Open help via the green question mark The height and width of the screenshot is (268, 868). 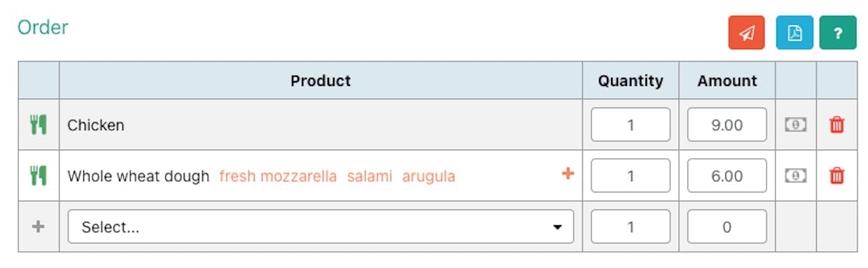[838, 32]
